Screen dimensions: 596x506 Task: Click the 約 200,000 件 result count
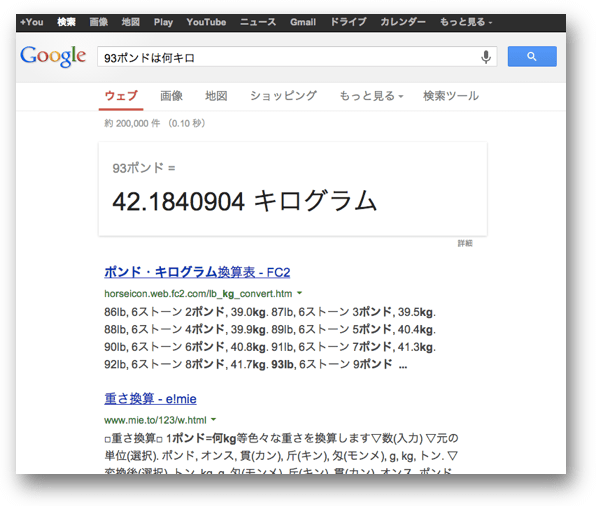click(132, 123)
